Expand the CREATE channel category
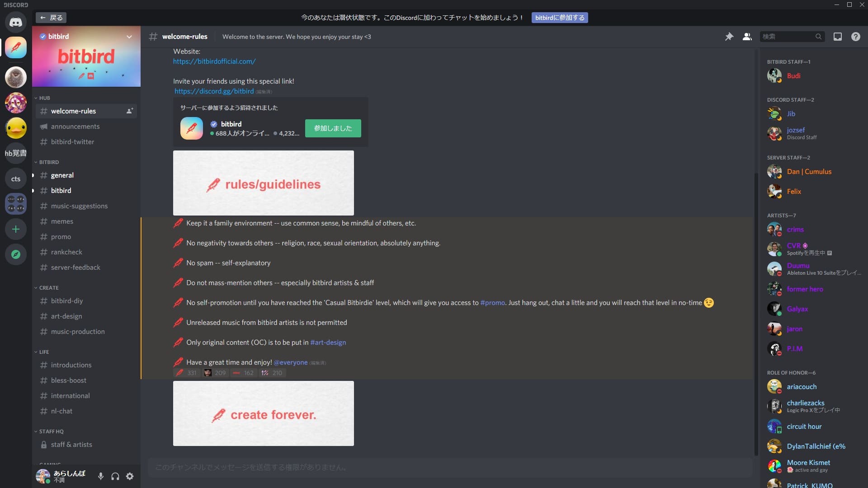 47,288
